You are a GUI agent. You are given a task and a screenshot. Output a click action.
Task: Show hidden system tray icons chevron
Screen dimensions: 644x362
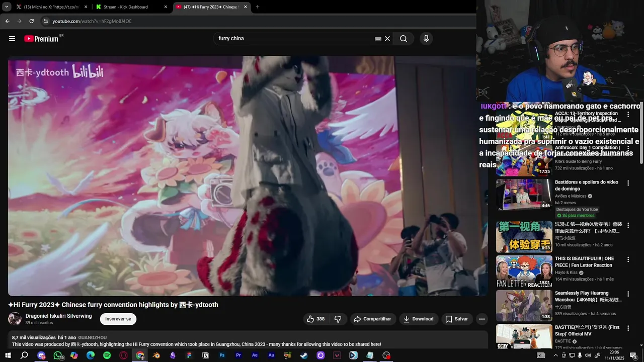555,355
